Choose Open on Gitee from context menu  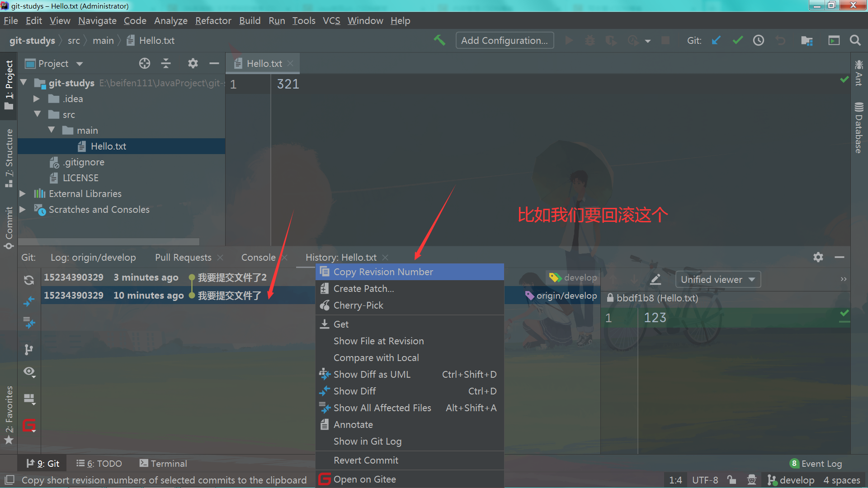(410, 479)
